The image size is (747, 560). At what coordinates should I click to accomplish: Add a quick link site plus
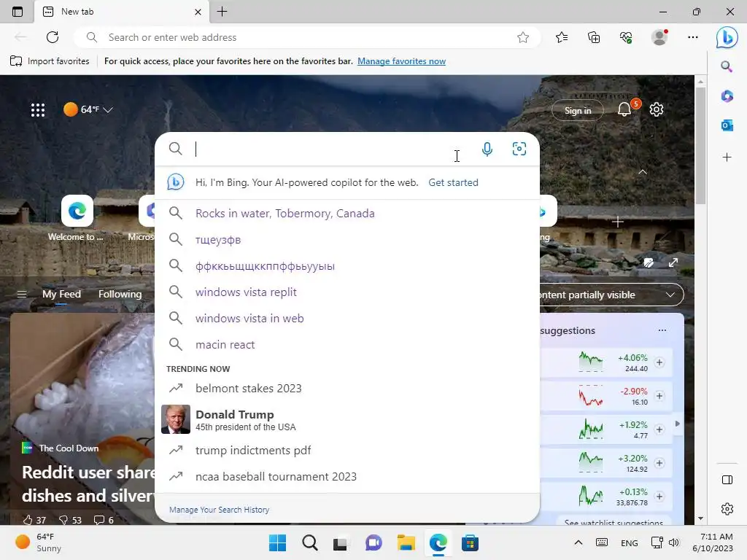tap(617, 222)
